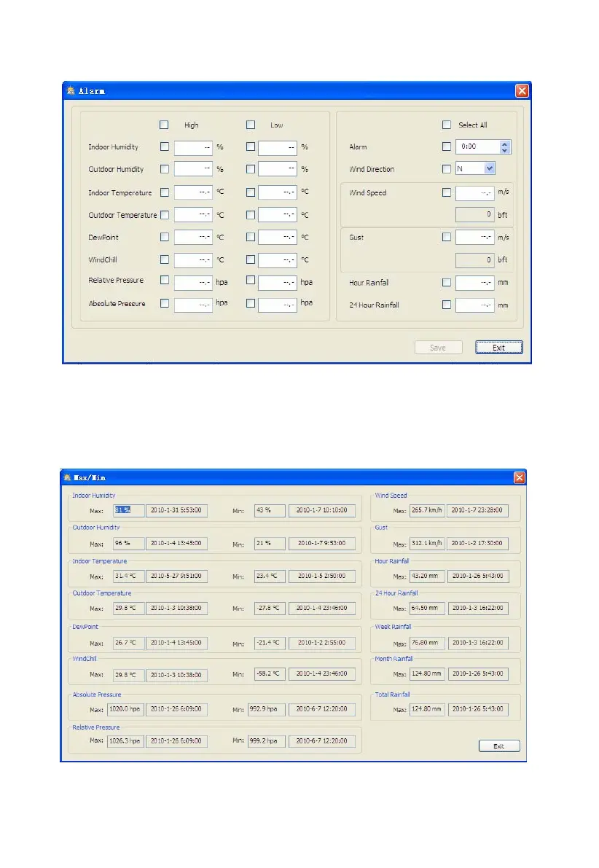Check the Gust alarm checkbox
This screenshot has height=868, width=599.
tap(446, 237)
